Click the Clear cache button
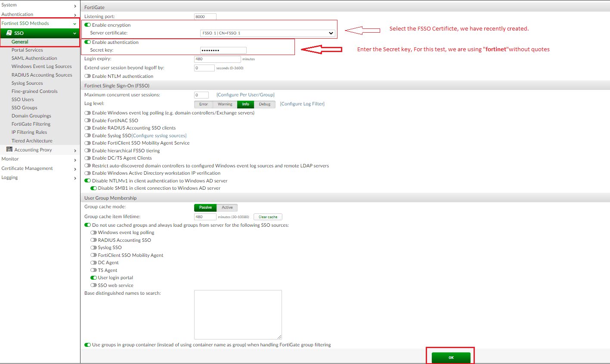The height and width of the screenshot is (364, 610). 268,217
